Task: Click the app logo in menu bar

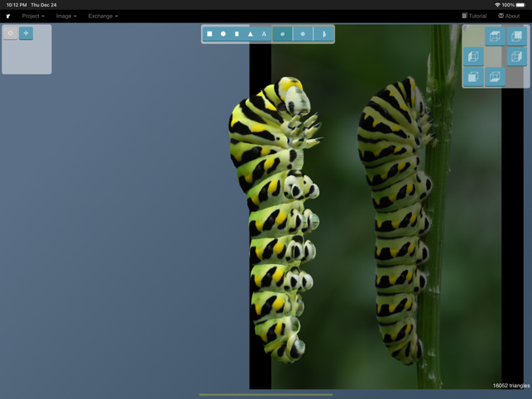Action: [8, 16]
